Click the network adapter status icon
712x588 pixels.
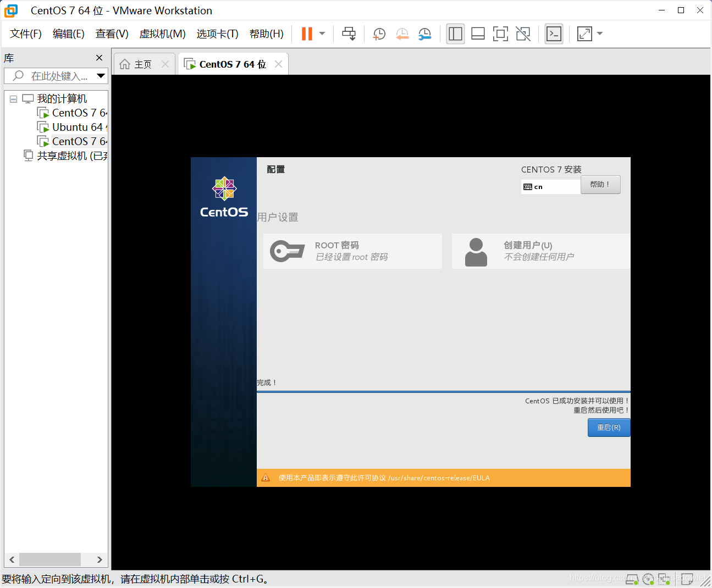(664, 579)
